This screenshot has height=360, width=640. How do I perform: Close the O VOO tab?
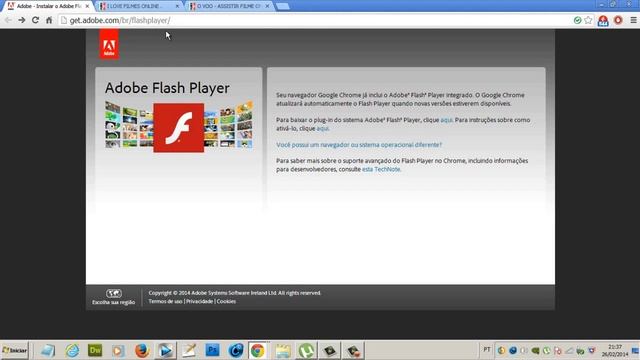tap(267, 6)
